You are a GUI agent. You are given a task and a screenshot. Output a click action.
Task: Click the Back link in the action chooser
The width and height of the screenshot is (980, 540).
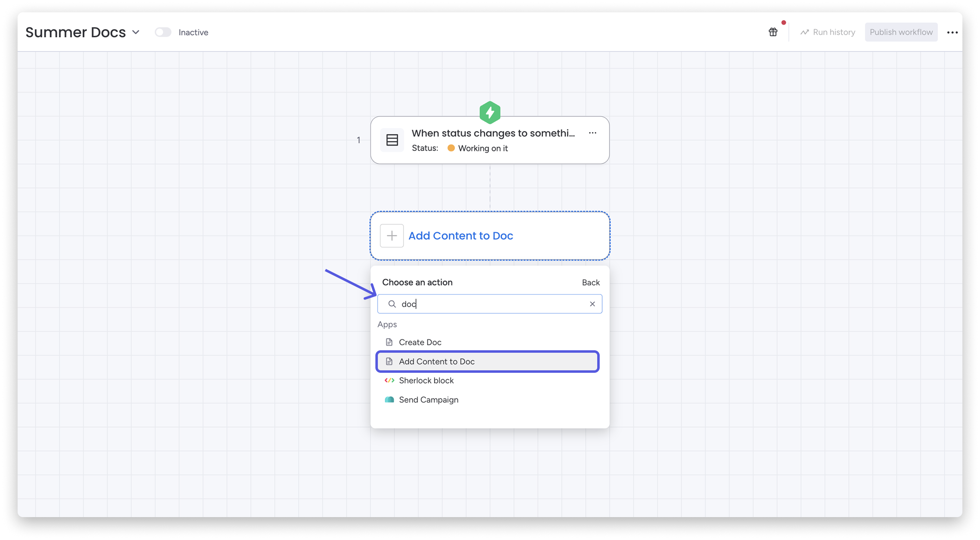click(x=591, y=282)
